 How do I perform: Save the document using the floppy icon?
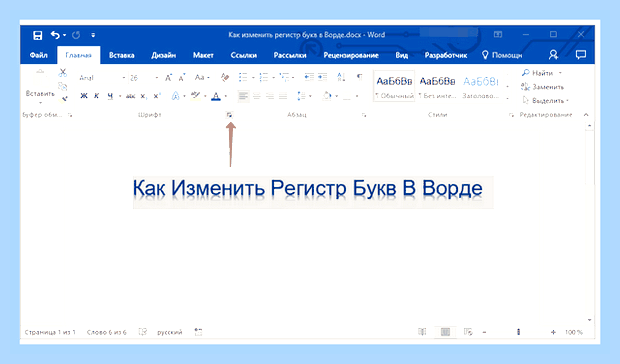click(x=38, y=35)
